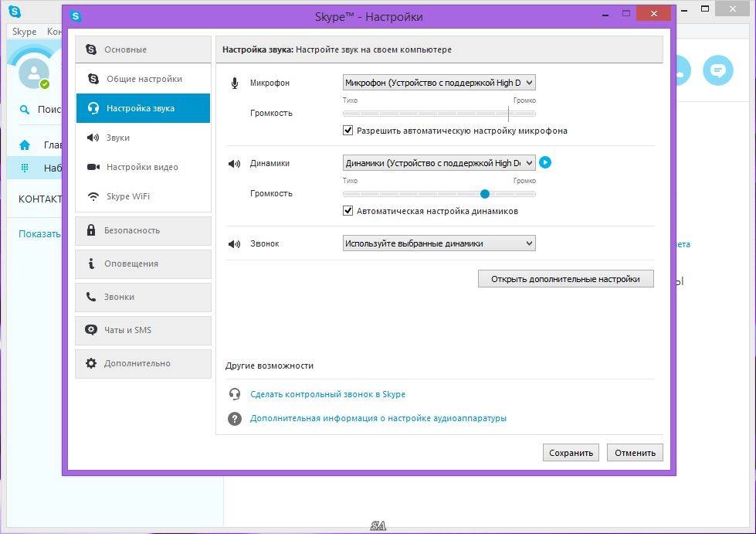This screenshot has width=756, height=534.
Task: Click the microphone Громкость slider track
Action: [x=439, y=114]
